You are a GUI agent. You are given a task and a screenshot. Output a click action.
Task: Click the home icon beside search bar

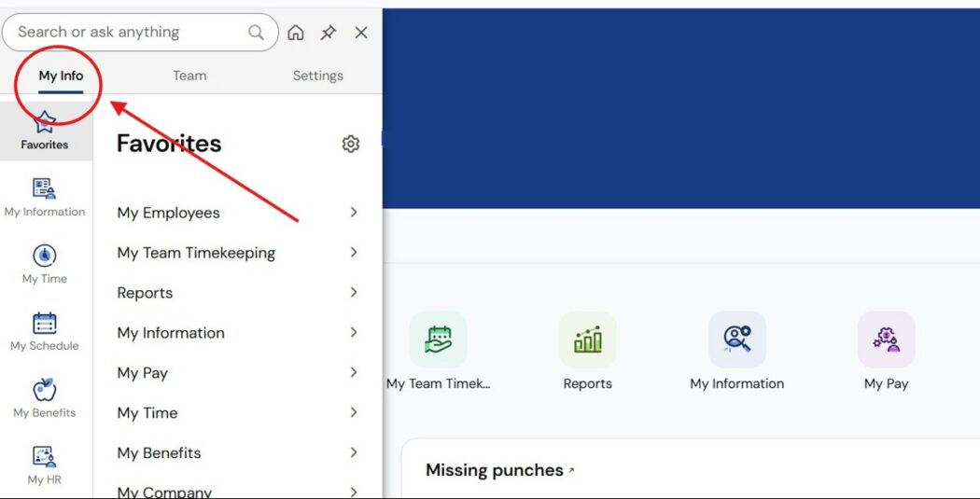pyautogui.click(x=296, y=33)
